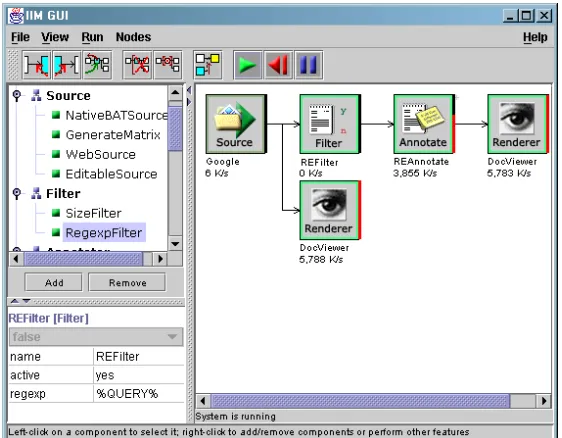562x438 pixels.
Task: Click green icon beside WebSource
Action: coord(56,154)
